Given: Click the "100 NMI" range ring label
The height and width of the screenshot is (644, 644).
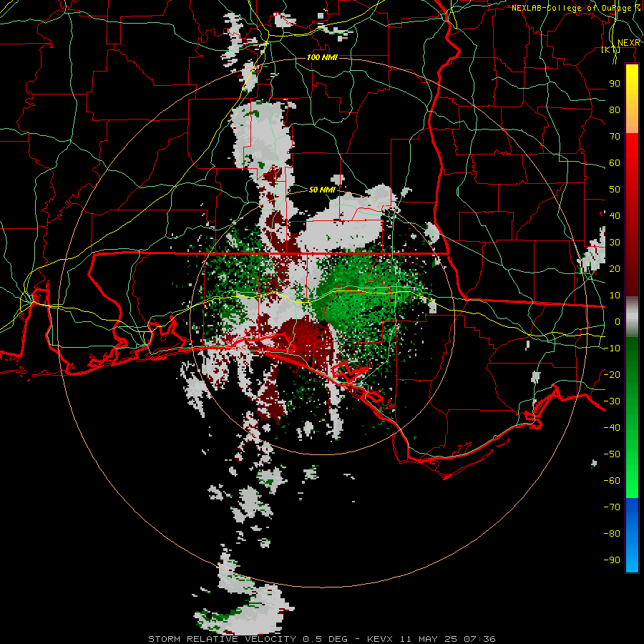Looking at the screenshot, I should tap(322, 57).
